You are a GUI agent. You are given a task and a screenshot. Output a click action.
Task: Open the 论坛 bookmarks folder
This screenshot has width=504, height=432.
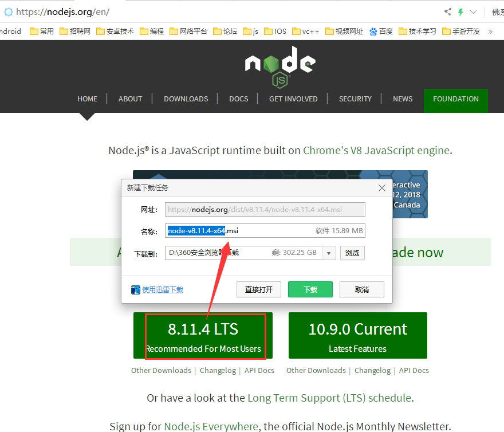[x=225, y=31]
